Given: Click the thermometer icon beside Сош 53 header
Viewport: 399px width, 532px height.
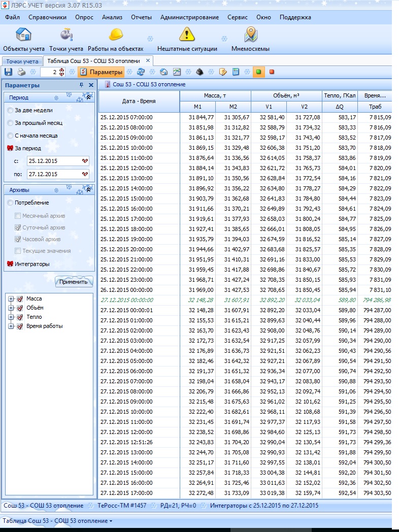Looking at the screenshot, I should pyautogui.click(x=108, y=84).
